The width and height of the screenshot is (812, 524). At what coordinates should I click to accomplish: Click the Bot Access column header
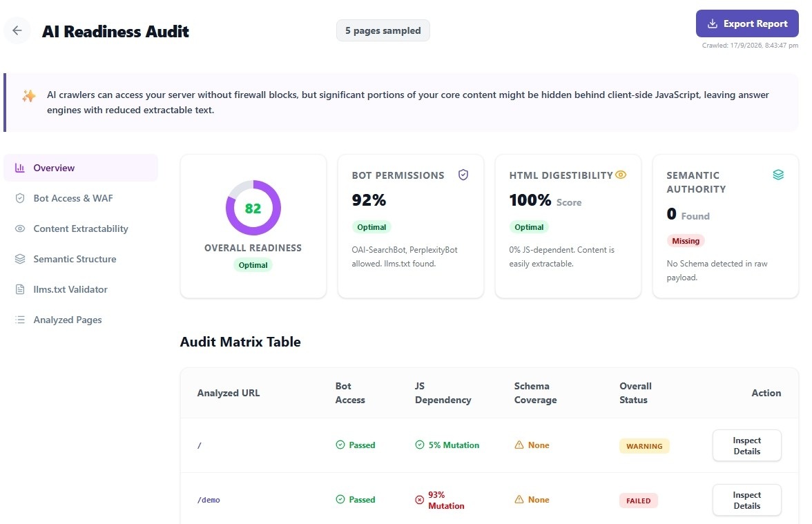tap(350, 393)
